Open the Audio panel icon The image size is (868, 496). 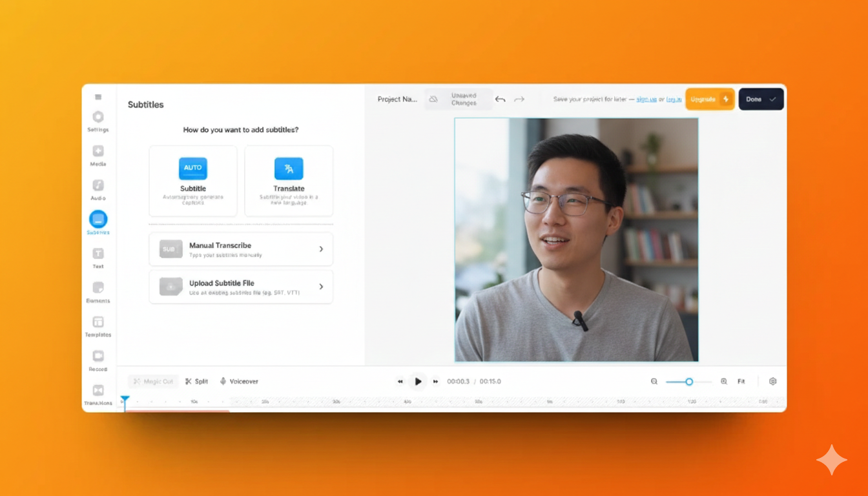[x=98, y=186]
